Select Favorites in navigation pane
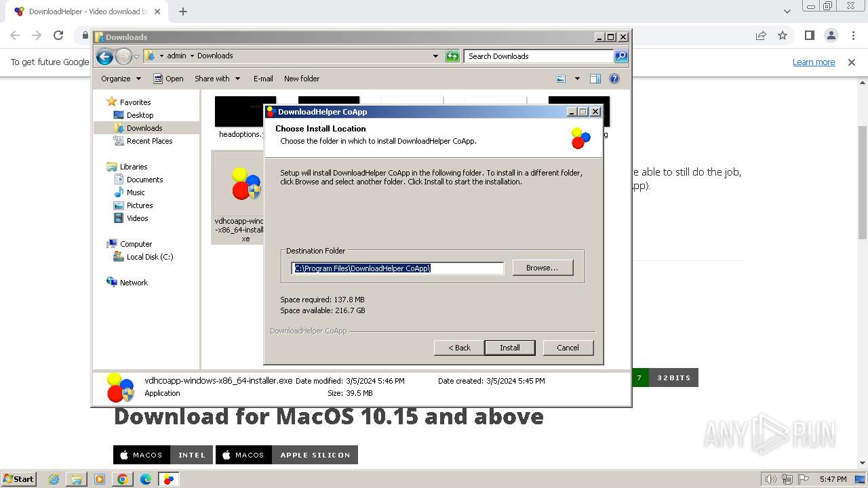868x488 pixels. pyautogui.click(x=135, y=102)
